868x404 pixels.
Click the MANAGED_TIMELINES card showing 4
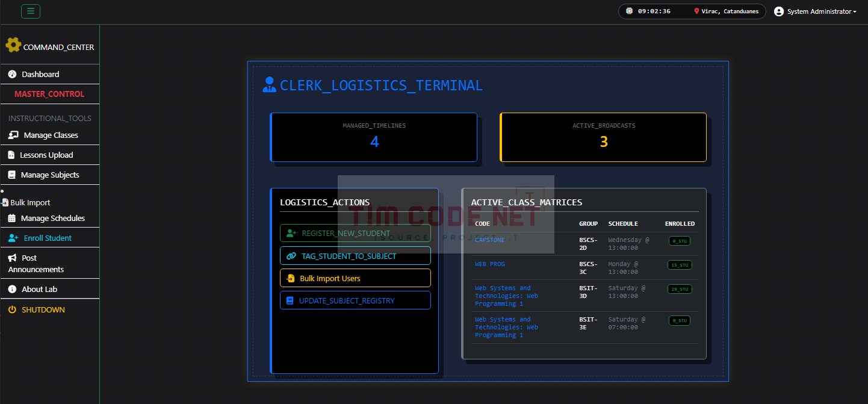(x=374, y=137)
